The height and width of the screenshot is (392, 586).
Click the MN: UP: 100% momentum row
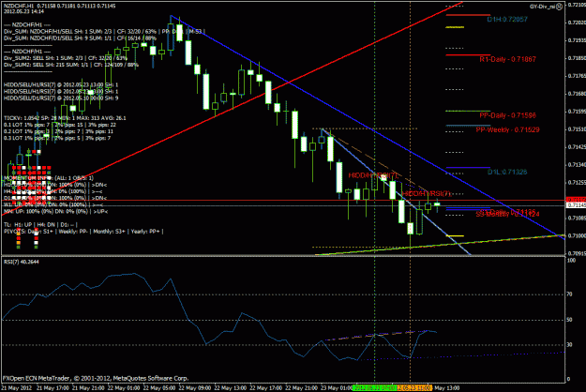pos(55,212)
